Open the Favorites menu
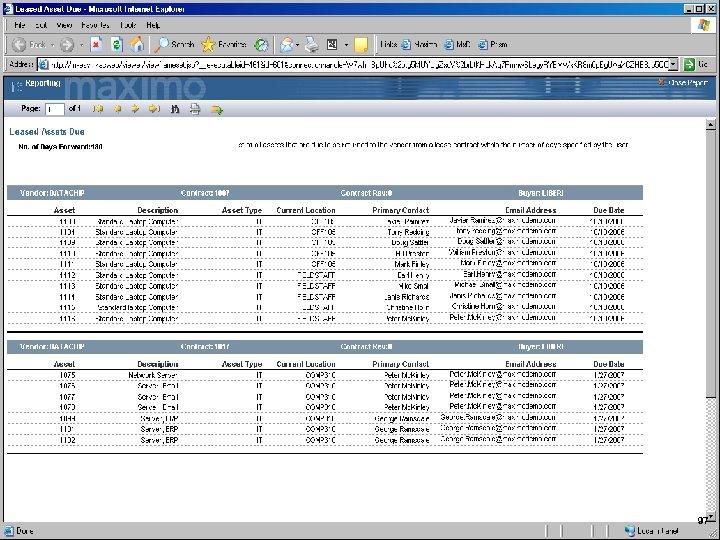 [95, 25]
